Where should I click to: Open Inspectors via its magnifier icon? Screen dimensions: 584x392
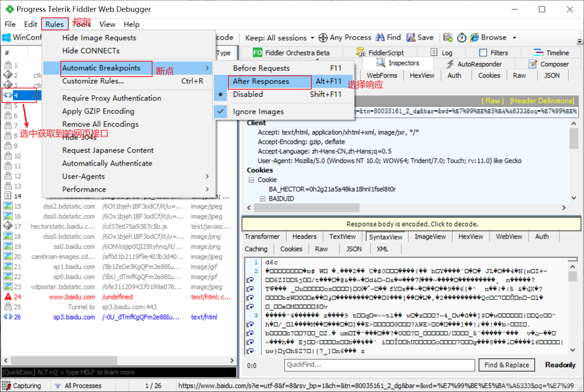point(381,63)
